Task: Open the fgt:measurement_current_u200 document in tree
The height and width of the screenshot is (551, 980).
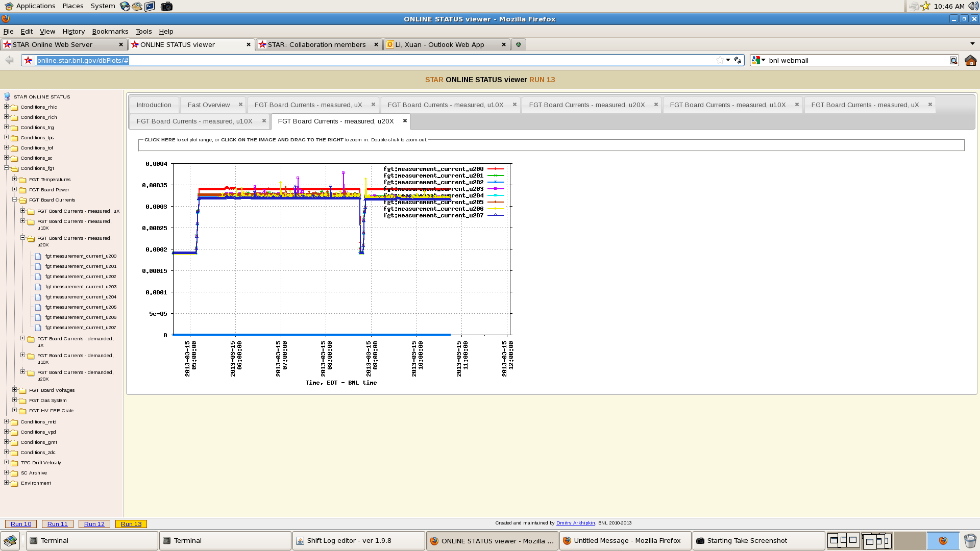Action: (x=81, y=256)
